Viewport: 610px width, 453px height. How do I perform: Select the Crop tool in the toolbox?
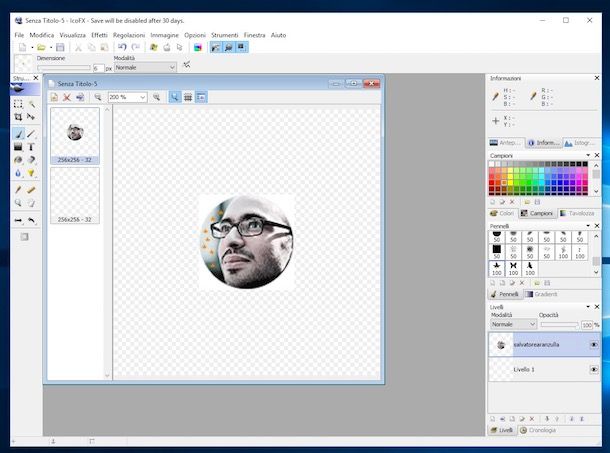point(18,117)
